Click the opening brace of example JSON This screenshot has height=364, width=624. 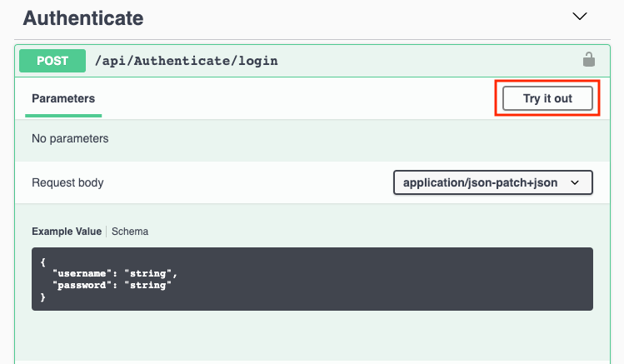[42, 262]
